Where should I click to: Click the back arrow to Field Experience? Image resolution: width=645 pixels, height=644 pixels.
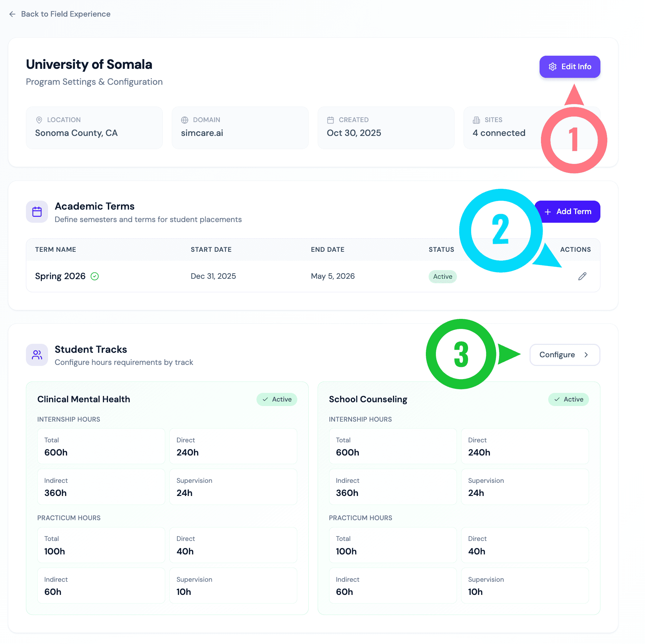click(x=12, y=14)
